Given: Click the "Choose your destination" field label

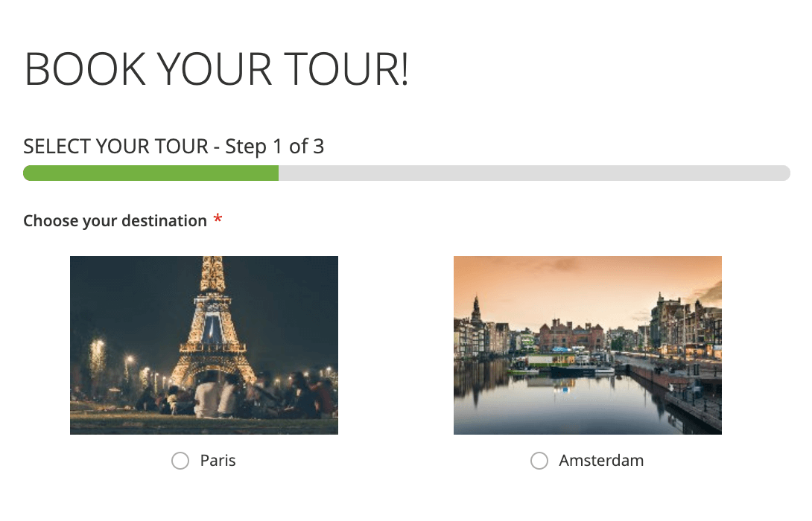Looking at the screenshot, I should (115, 221).
